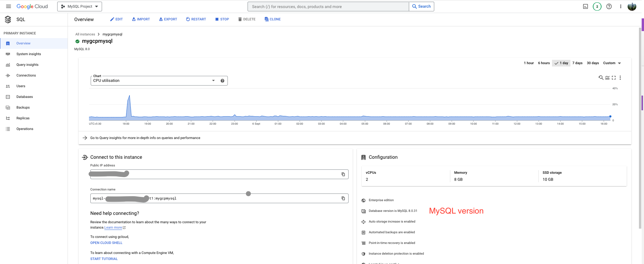
Task: Open the MySQL Project selector dropdown
Action: point(80,6)
